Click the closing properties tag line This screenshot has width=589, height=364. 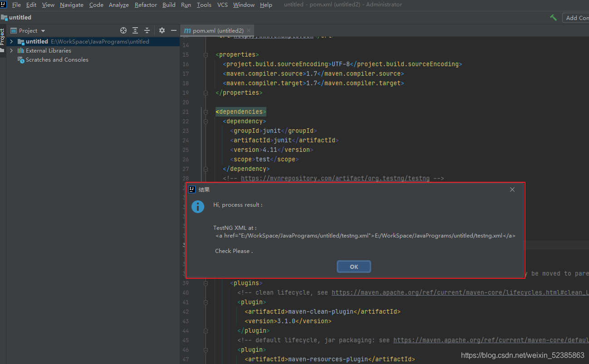[x=239, y=92]
